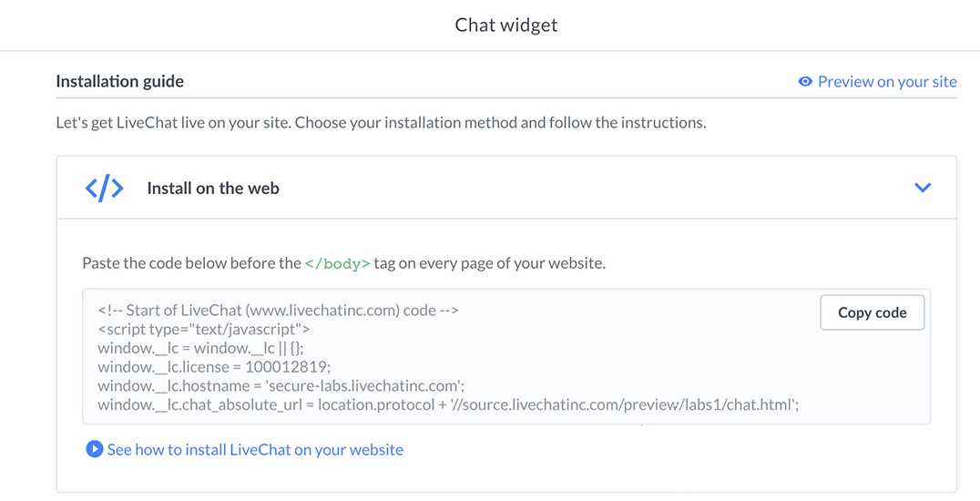
Task: Click the Chat widget page title
Action: (506, 25)
